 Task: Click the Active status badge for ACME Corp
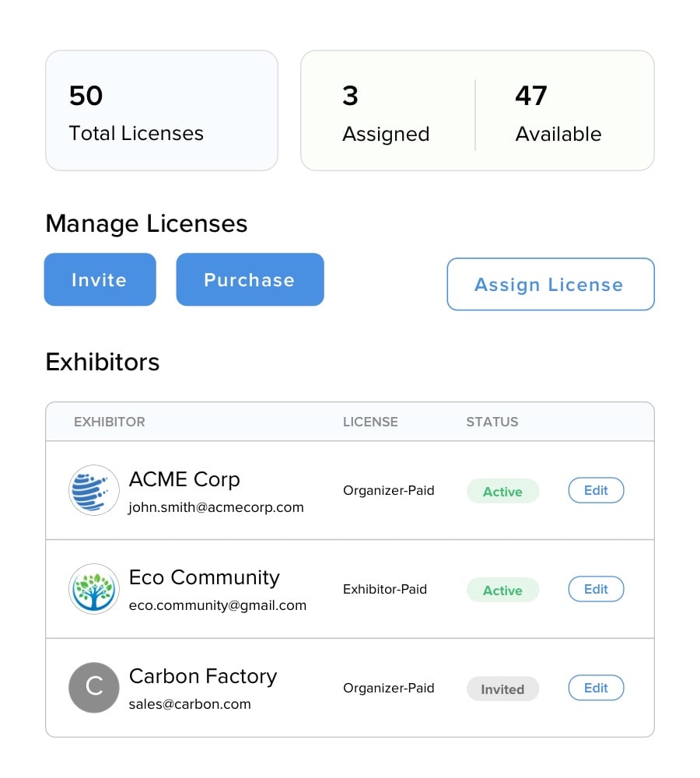click(x=502, y=491)
